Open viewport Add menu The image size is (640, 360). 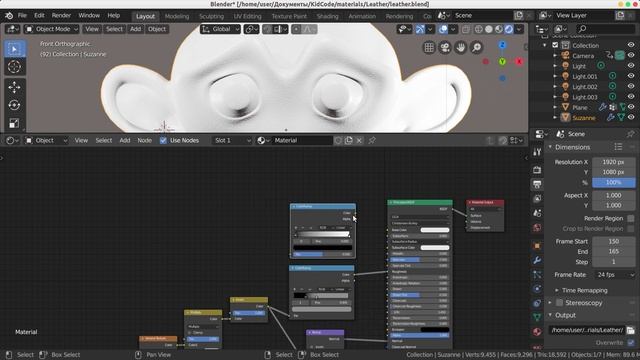click(x=136, y=29)
